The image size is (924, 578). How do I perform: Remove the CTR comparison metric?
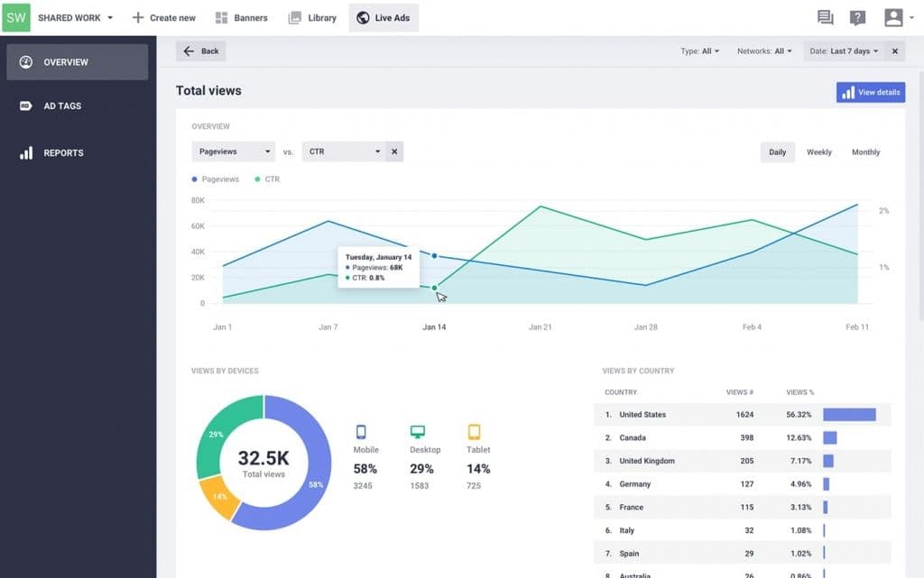point(394,151)
